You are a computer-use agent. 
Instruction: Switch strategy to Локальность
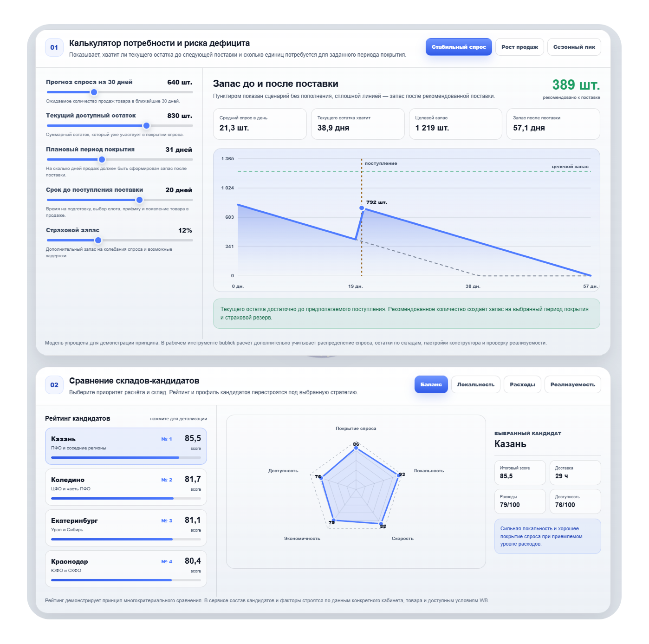tap(476, 384)
